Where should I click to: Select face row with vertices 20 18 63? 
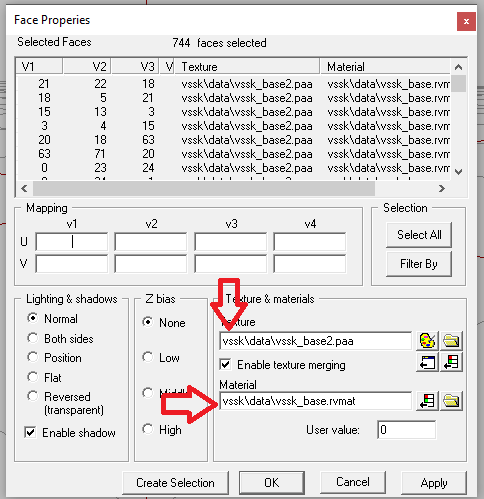pyautogui.click(x=233, y=140)
